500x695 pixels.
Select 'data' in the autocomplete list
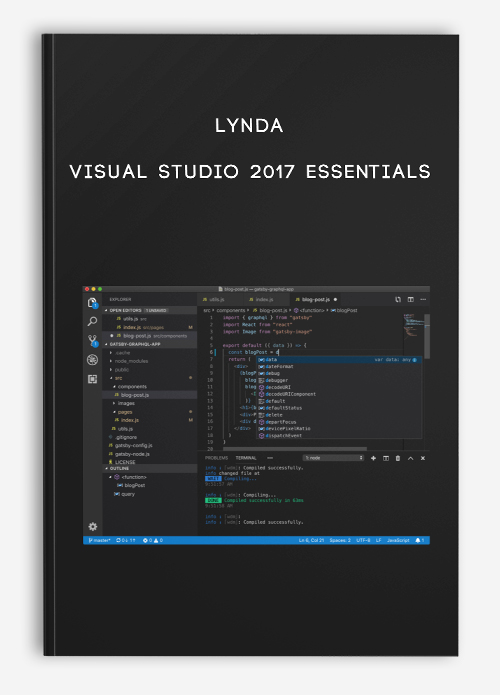point(339,360)
